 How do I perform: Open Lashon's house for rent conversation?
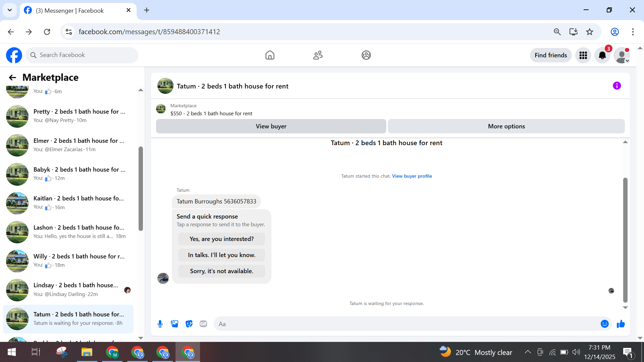click(68, 232)
